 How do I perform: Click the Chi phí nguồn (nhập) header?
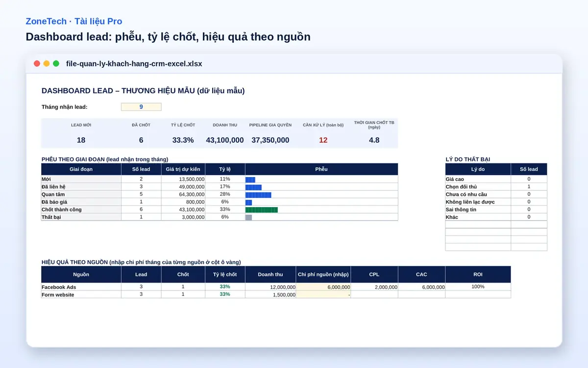tap(323, 274)
